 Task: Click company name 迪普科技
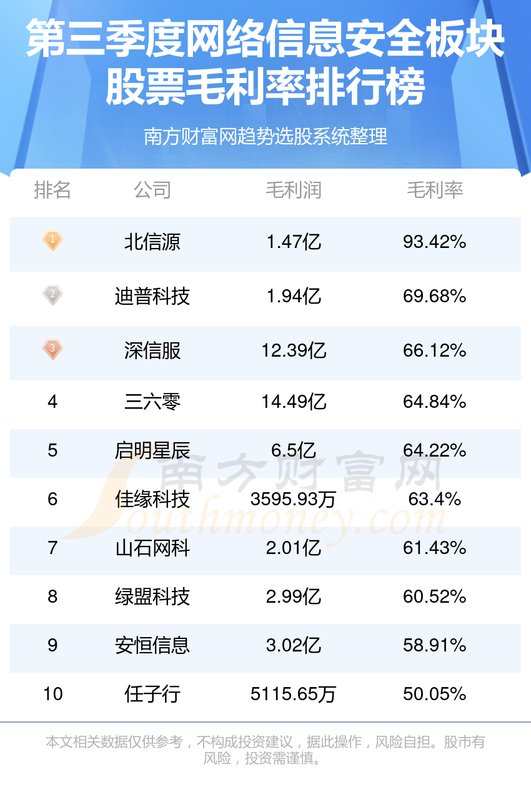coord(152,296)
